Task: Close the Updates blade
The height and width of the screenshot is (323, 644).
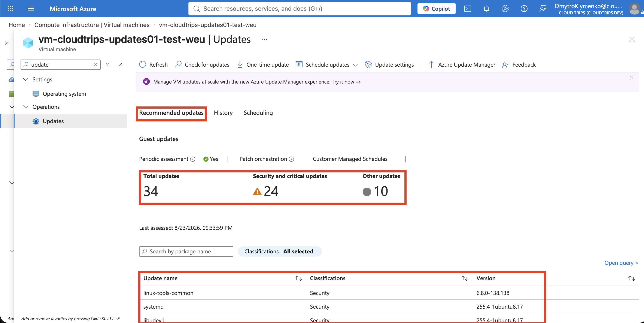Action: point(632,39)
